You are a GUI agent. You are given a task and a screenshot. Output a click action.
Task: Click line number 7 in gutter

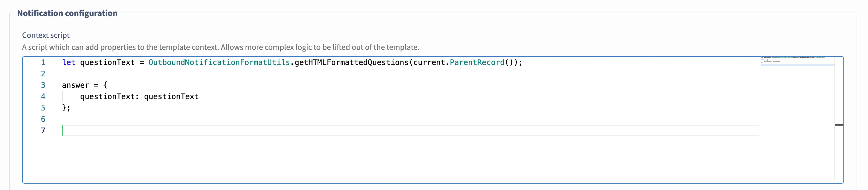[x=43, y=131]
